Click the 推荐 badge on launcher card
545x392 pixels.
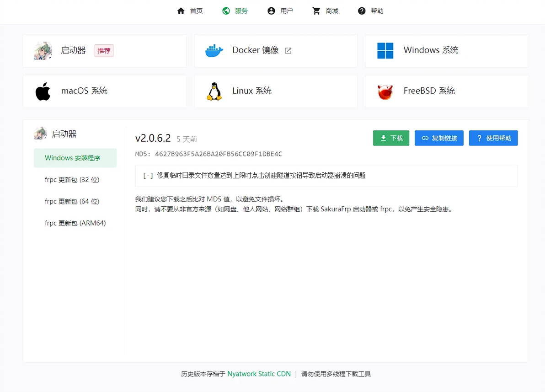coord(104,51)
